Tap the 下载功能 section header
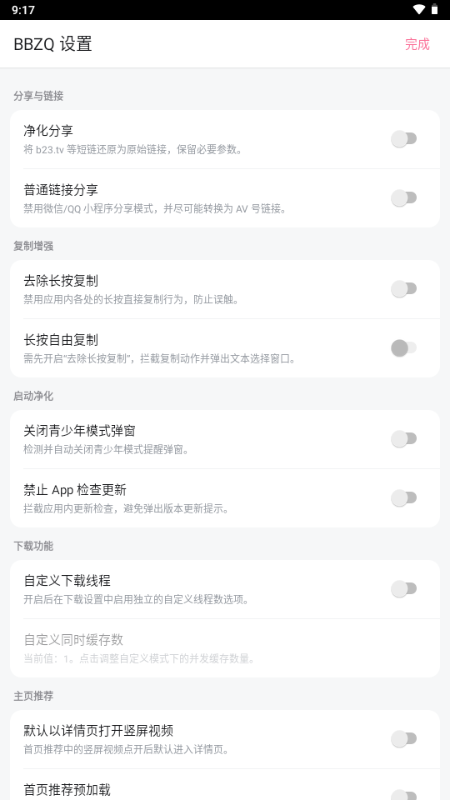 [x=33, y=546]
